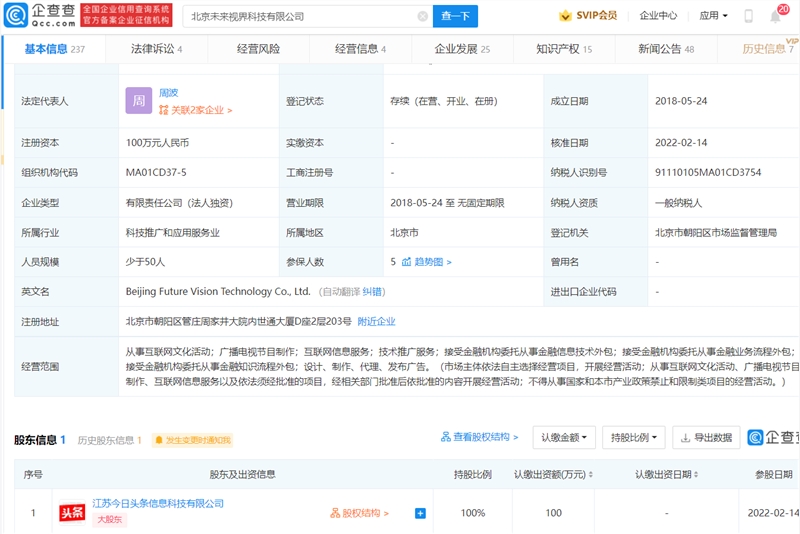Image resolution: width=800 pixels, height=534 pixels.
Task: Click the 导出数据 button
Action: pyautogui.click(x=706, y=437)
